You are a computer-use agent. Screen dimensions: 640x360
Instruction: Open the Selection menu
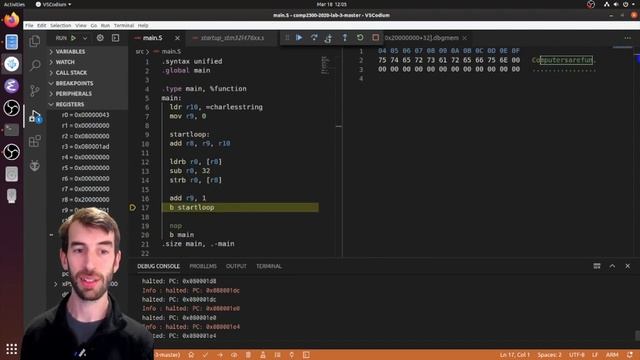(x=60, y=25)
